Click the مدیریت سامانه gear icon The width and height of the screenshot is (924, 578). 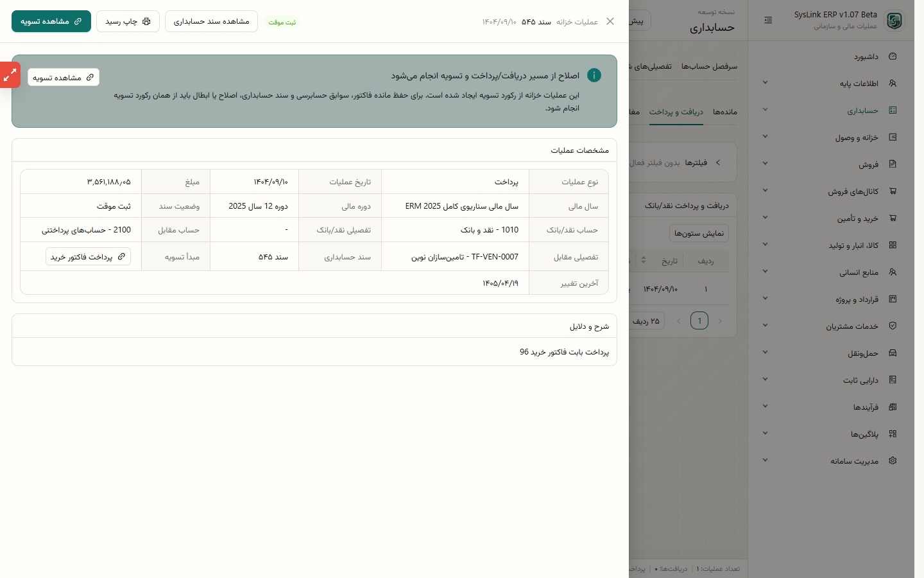tap(893, 461)
